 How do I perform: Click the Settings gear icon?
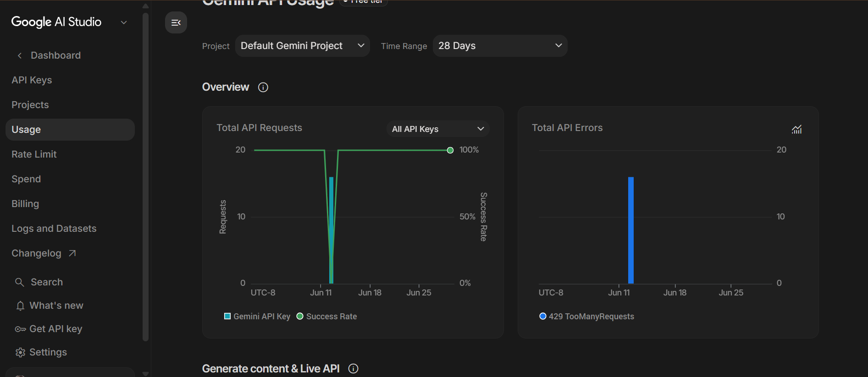click(x=20, y=352)
